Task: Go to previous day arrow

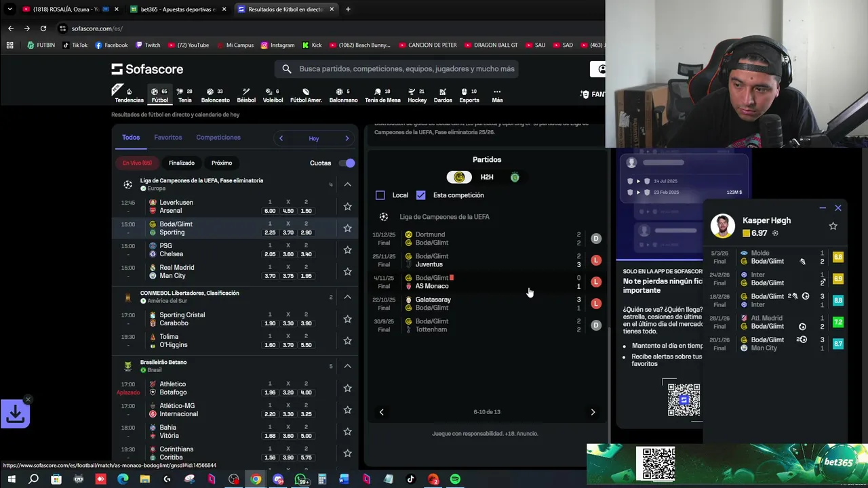Action: pyautogui.click(x=281, y=138)
